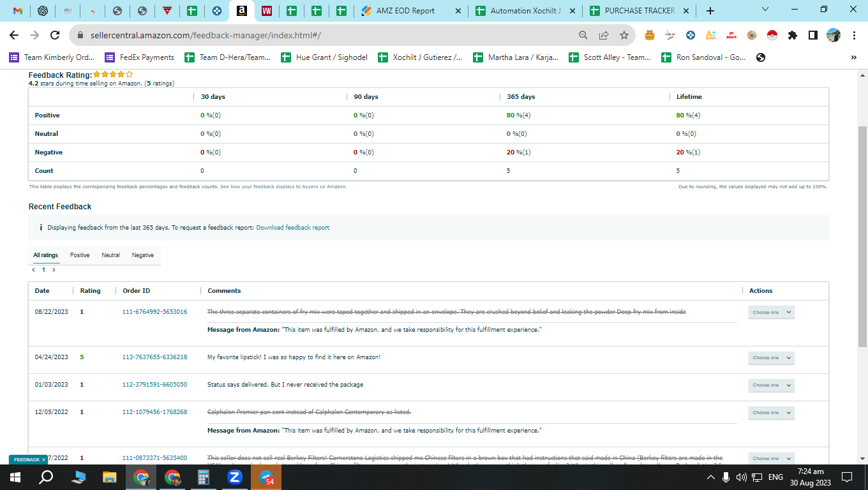This screenshot has width=868, height=490.
Task: Open the IP Alert extension
Action: 731,35
